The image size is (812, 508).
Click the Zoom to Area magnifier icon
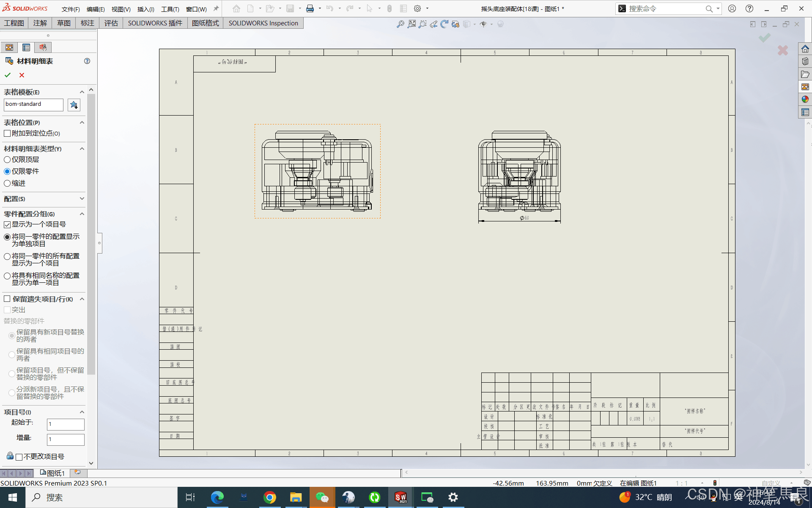[x=422, y=24]
